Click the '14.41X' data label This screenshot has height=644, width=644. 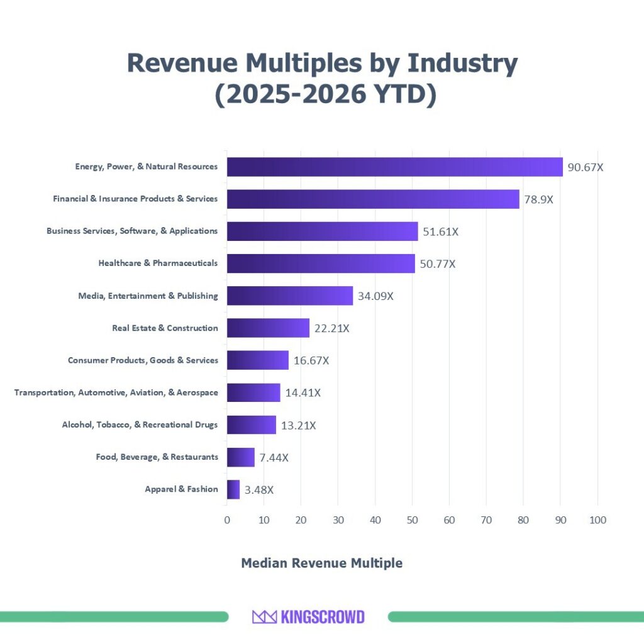[303, 392]
